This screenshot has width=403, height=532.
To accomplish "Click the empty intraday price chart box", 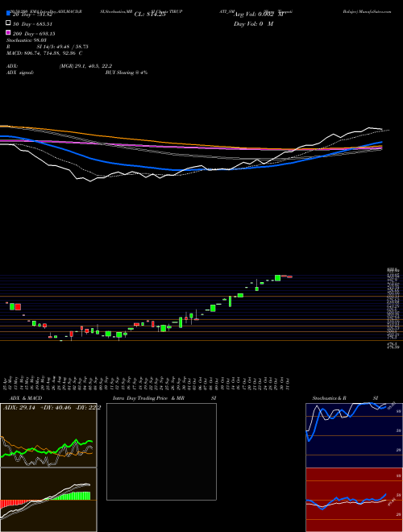I will 161,451.
